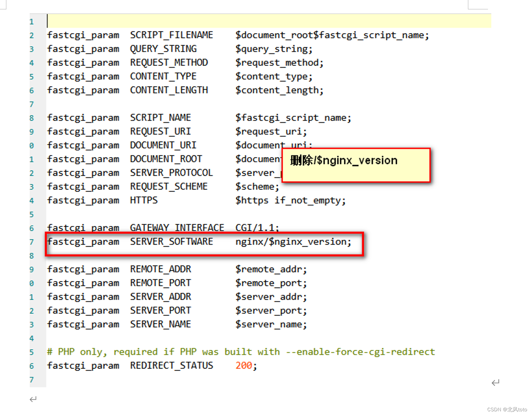Click the REMOTE_PORT parameter name
Viewport: 532px width, 415px height.
(x=160, y=283)
